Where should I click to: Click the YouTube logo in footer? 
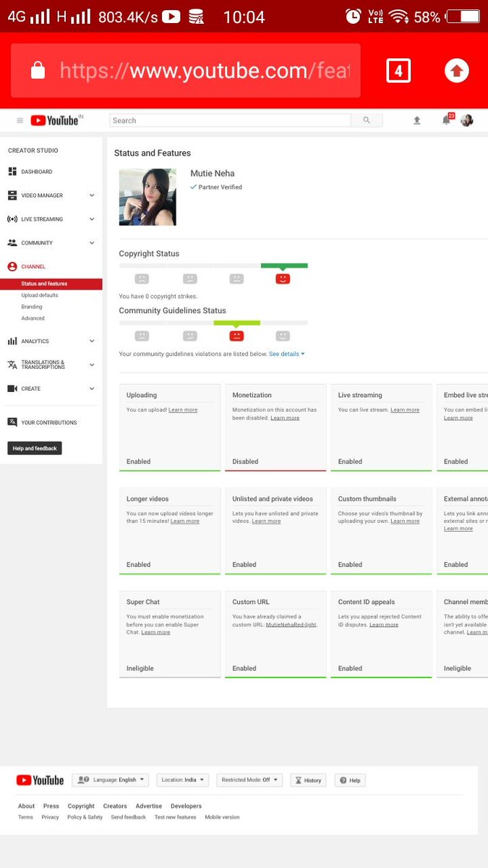(x=40, y=780)
